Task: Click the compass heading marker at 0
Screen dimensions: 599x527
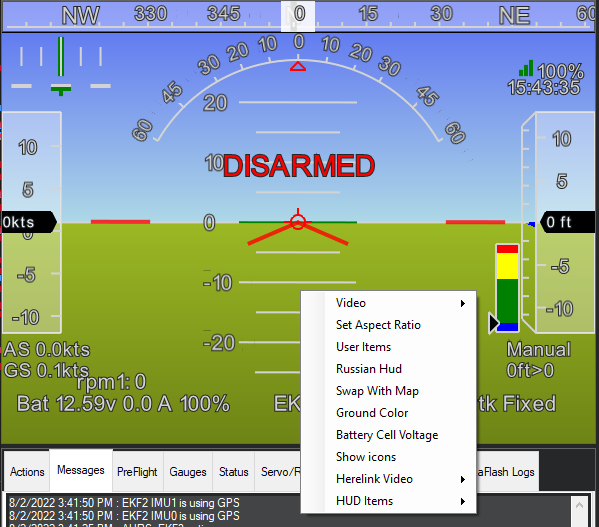Action: click(298, 16)
